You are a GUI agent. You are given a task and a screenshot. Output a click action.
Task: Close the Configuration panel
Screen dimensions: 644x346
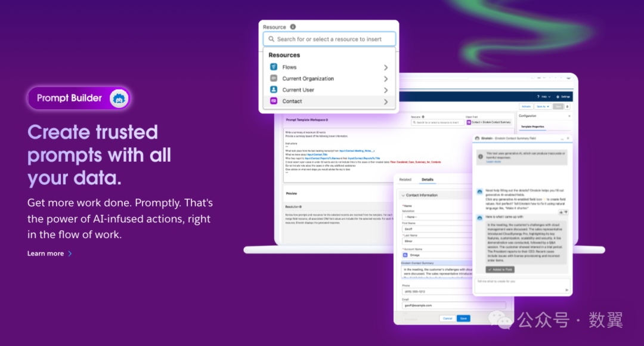point(569,116)
